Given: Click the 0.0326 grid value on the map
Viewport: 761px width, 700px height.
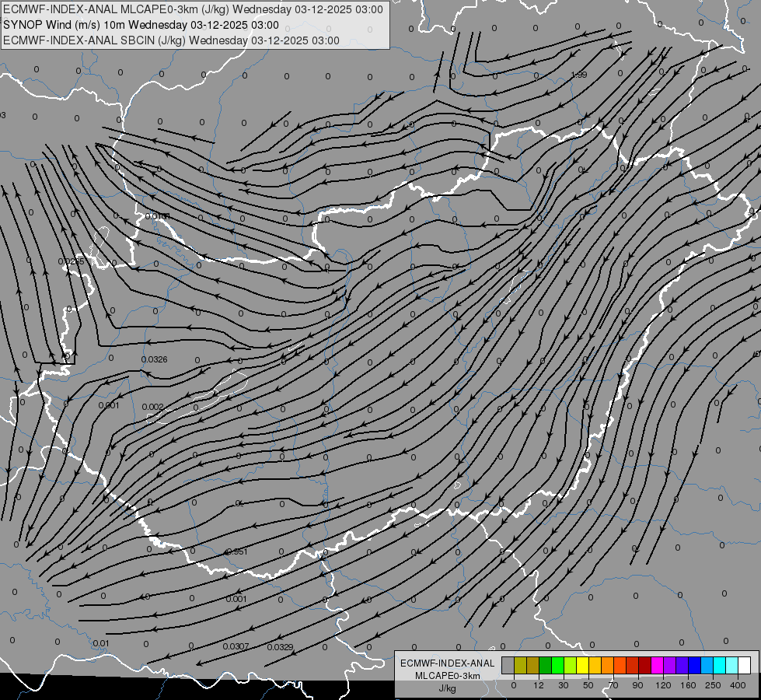Looking at the screenshot, I should coord(155,359).
